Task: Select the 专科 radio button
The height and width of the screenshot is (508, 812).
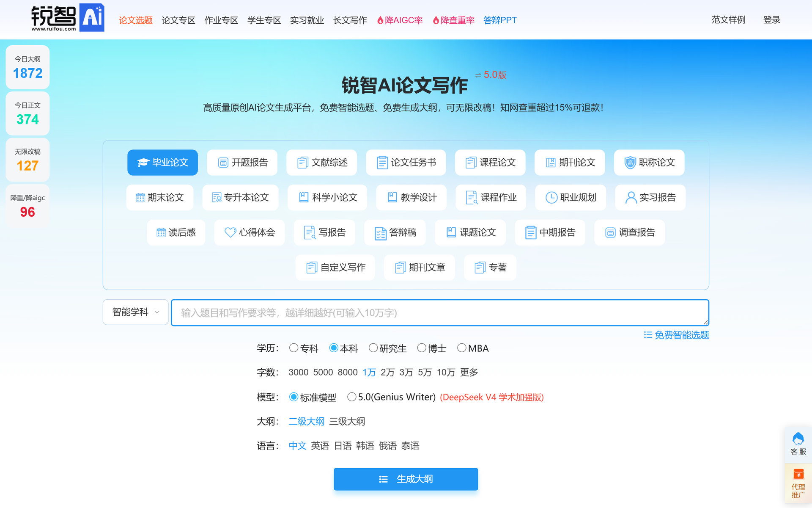Action: click(x=294, y=348)
